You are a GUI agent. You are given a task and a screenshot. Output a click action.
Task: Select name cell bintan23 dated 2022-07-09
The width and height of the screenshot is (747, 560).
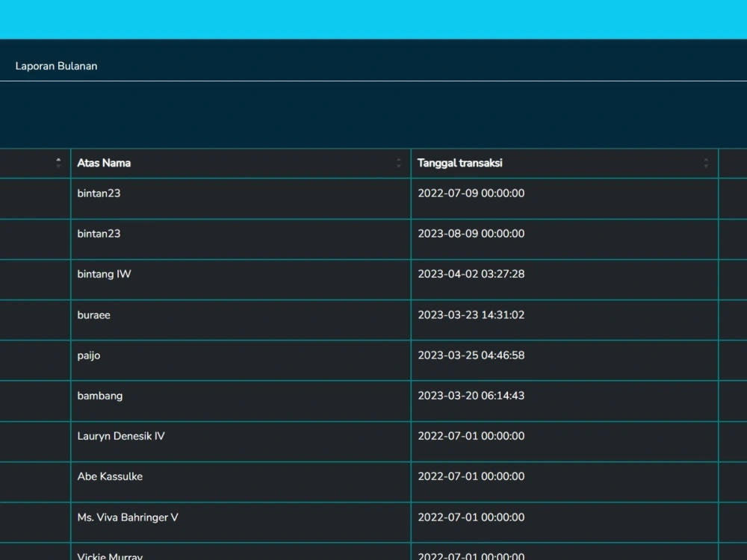241,199
